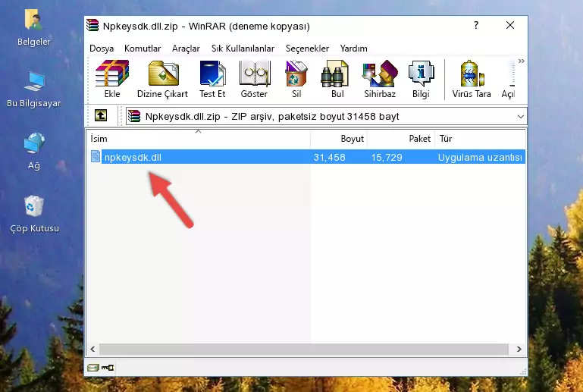Click the 15,729 packed size value
Viewport: 583px width, 392px height.
(x=387, y=157)
